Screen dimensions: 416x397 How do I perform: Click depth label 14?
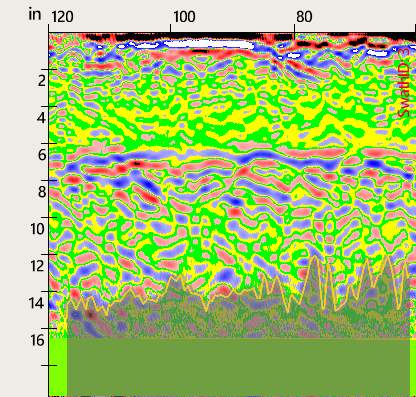coord(37,303)
